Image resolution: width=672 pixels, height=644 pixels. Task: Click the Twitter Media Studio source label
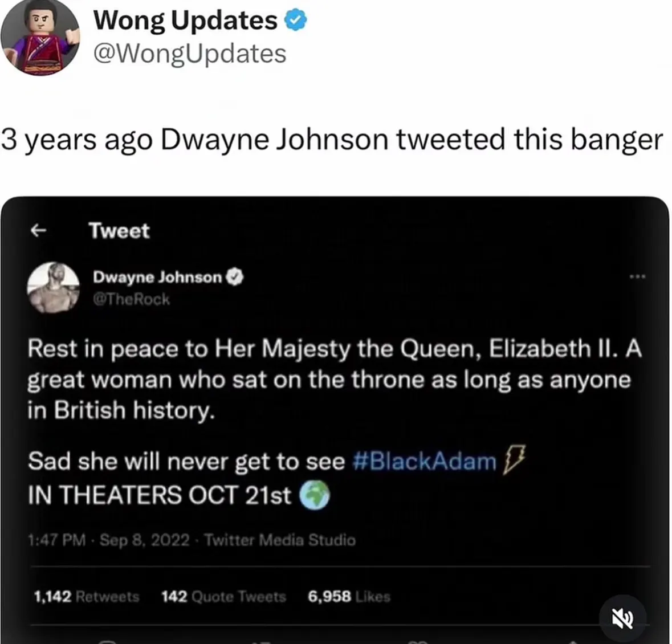click(280, 540)
